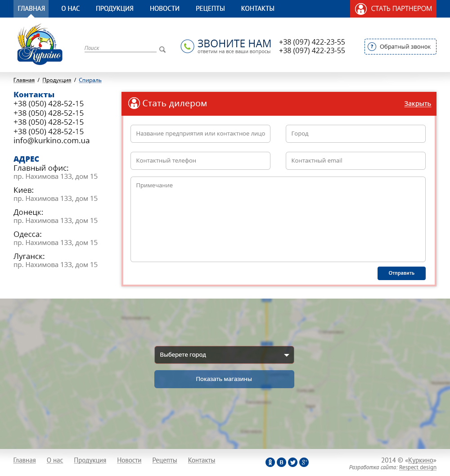Open the Google Plus social icon
Screen dimensions: 450x476
click(304, 462)
